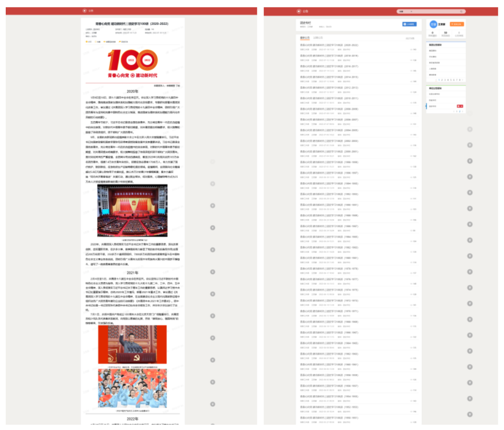Open the list entry for 团史学习100讲 (1964-1965)
The height and width of the screenshot is (430, 504).
pyautogui.click(x=329, y=343)
